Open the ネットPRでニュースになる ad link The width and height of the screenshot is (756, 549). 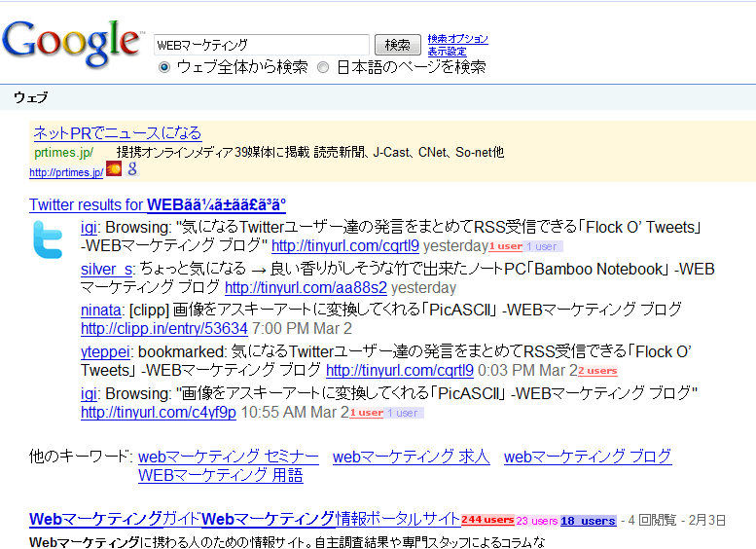(x=117, y=132)
